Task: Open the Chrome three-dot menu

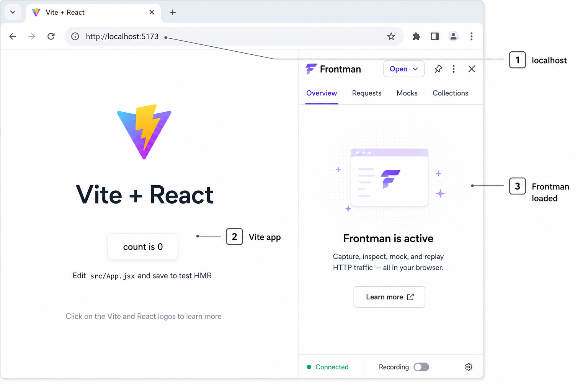Action: click(472, 36)
